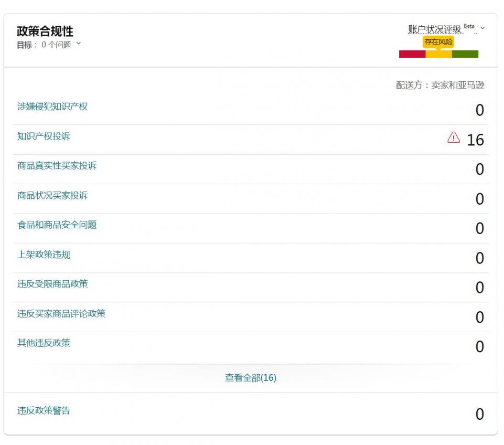
Task: Click the red segment of rating bar
Action: tap(412, 54)
